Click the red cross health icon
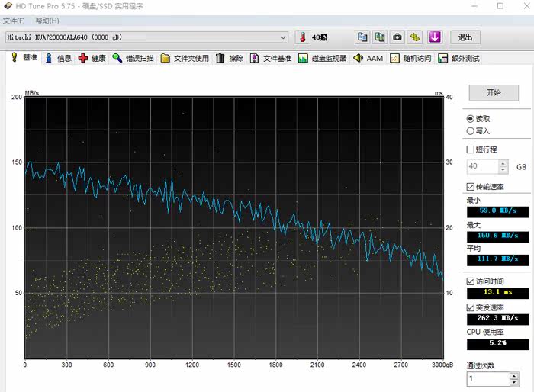 click(x=82, y=58)
